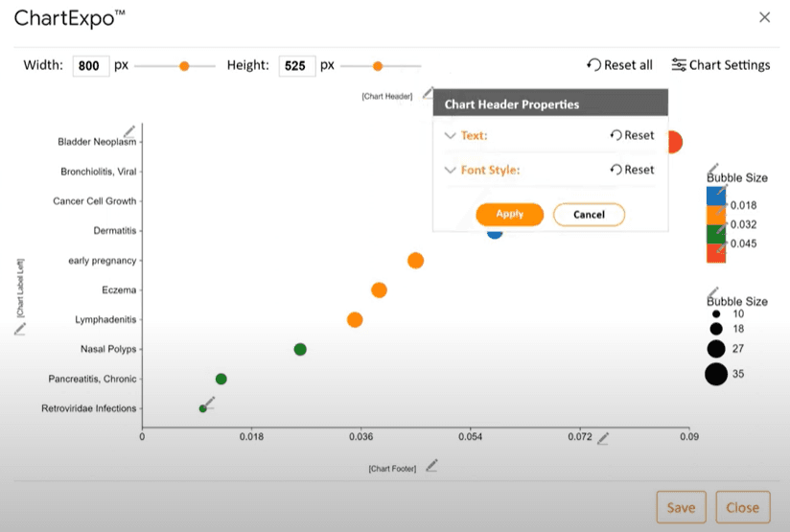
Task: Click the edit pencil above Bladder Neoplasm axis label
Action: point(129,131)
